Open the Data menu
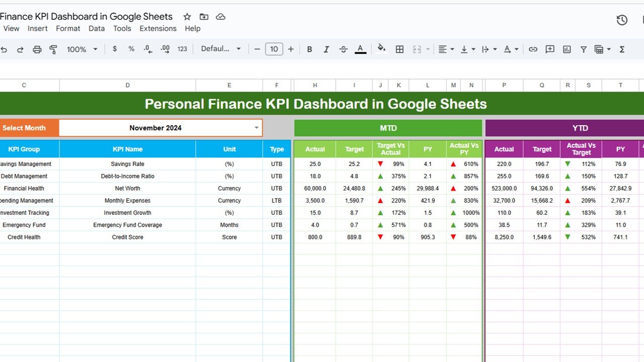This screenshot has height=362, width=644. [97, 29]
